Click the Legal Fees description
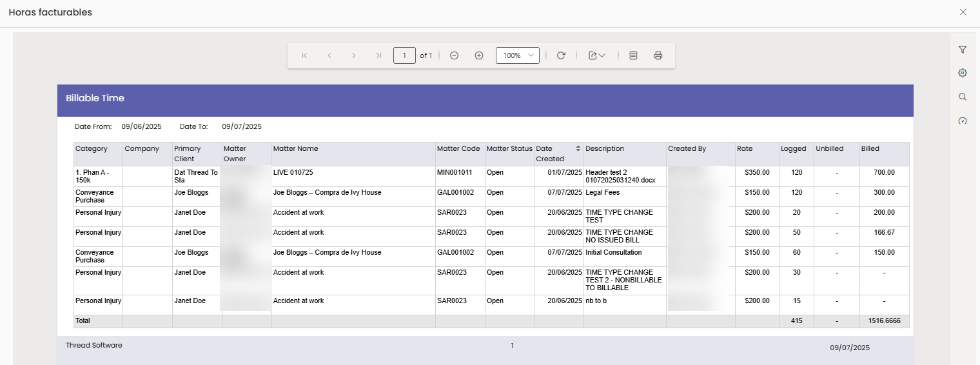980x365 pixels. tap(603, 193)
